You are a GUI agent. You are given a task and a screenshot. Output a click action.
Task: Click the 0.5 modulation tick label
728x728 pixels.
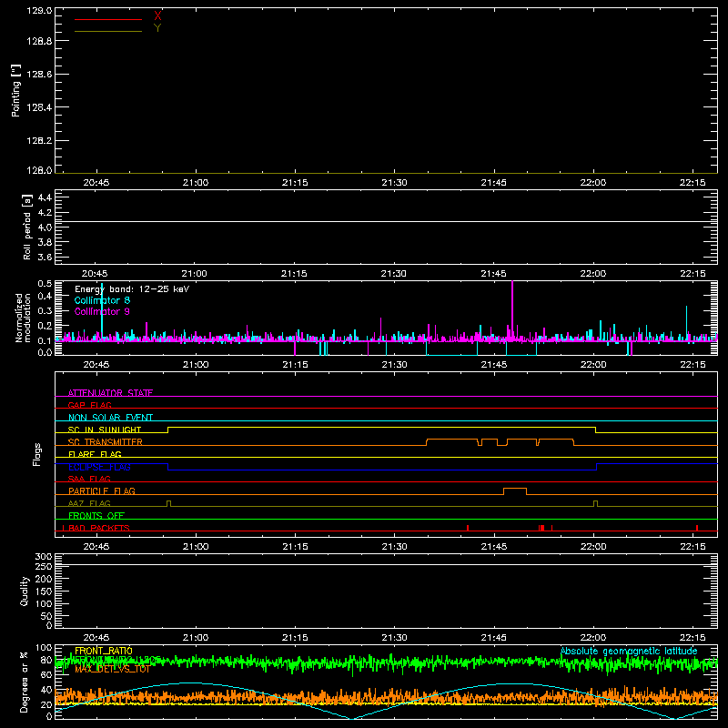coord(45,284)
